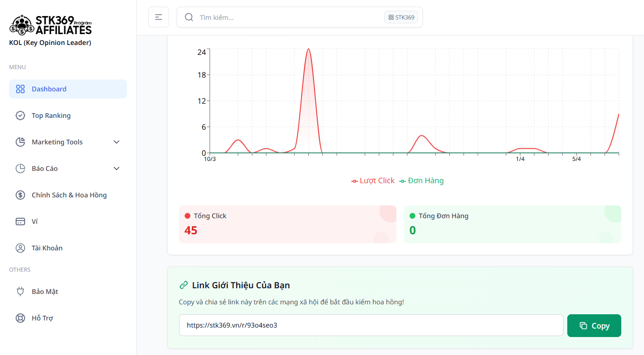This screenshot has width=644, height=355.
Task: Click the Top Ranking badge icon
Action: pyautogui.click(x=20, y=115)
